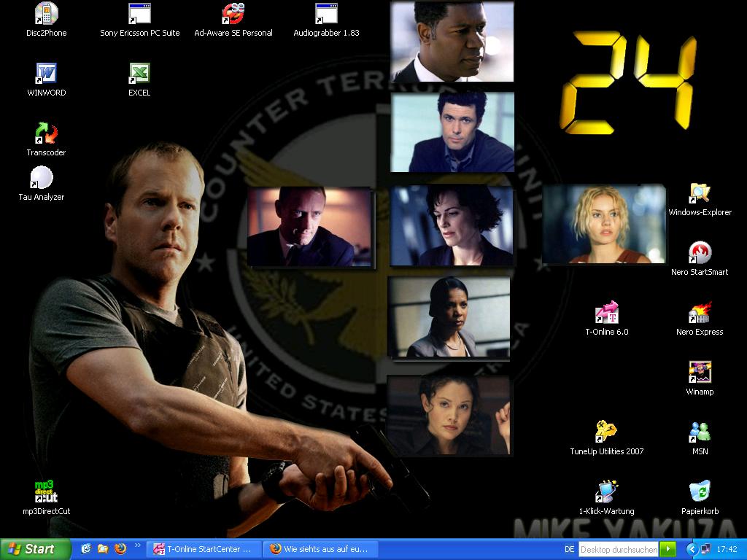747x560 pixels.
Task: Switch to T-Online StartCenter taskbar window
Action: pyautogui.click(x=202, y=549)
